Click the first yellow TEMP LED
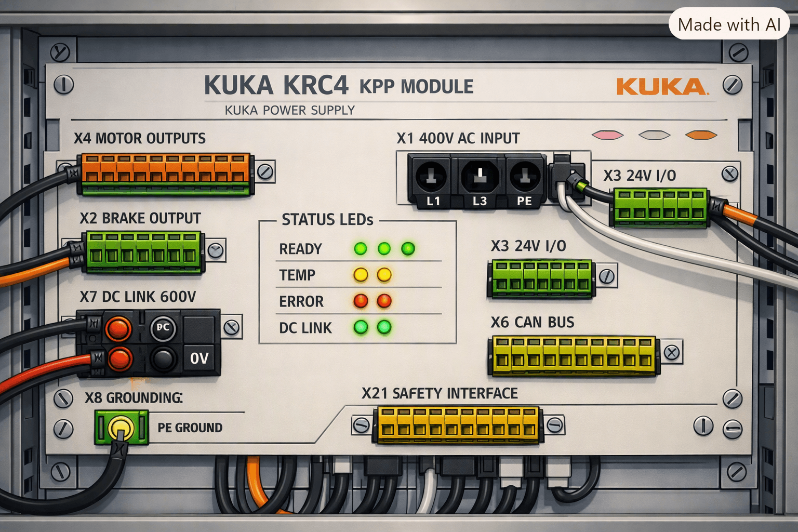Screen dimensions: 798x532 pos(361,275)
